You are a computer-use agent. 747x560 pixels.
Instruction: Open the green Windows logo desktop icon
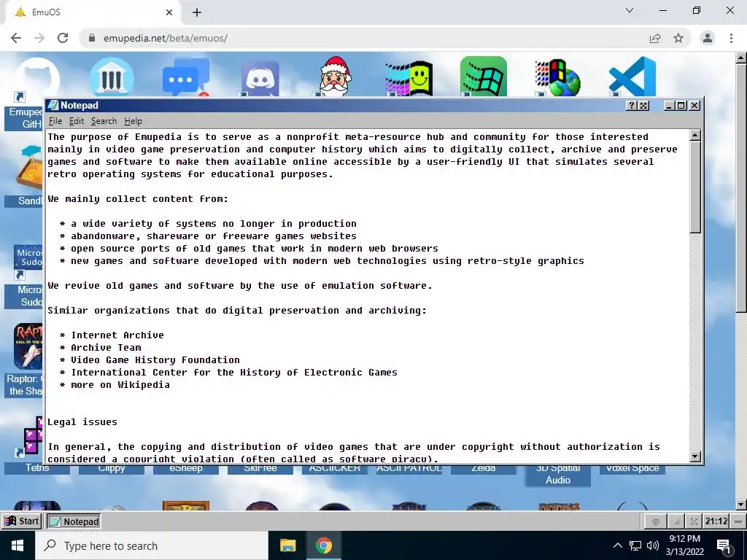click(x=484, y=77)
